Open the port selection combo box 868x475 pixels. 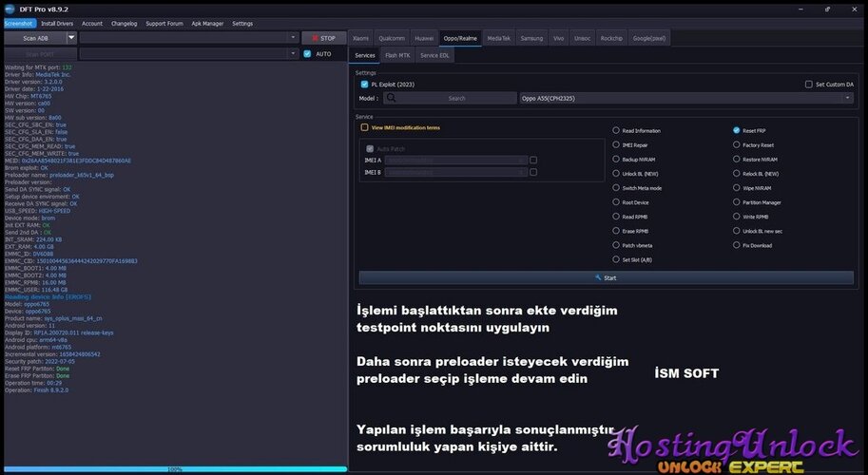click(189, 53)
